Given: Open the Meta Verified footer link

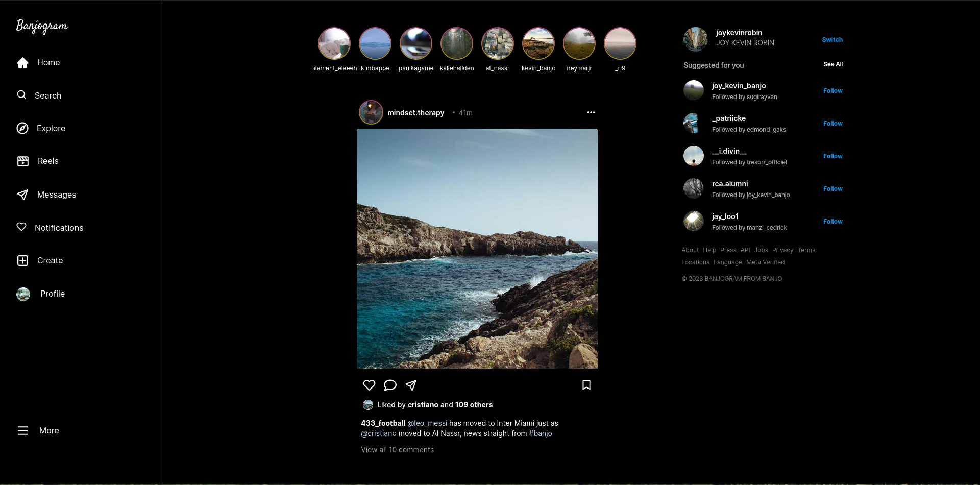Looking at the screenshot, I should (766, 262).
